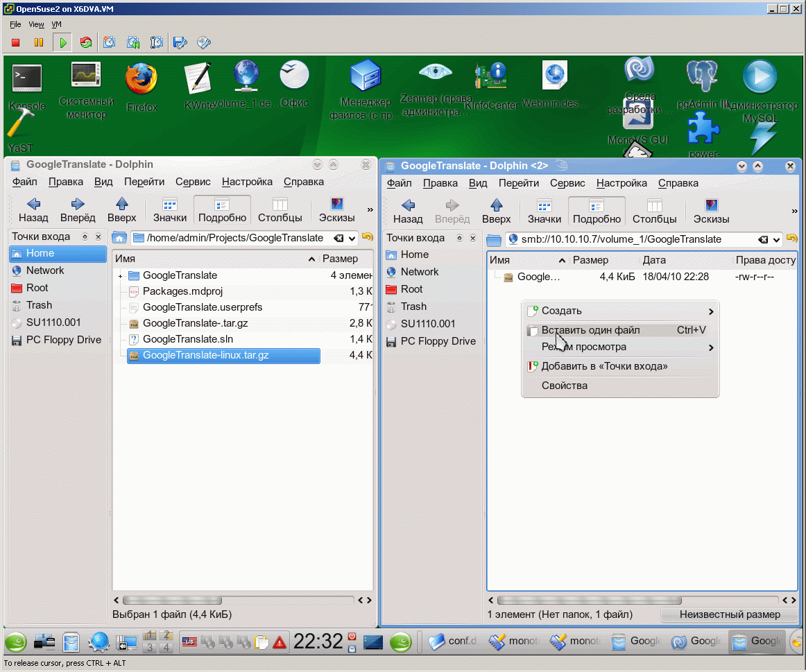806x672 pixels.
Task: Toggle Подробно view in Dolphin <2>
Action: (597, 212)
